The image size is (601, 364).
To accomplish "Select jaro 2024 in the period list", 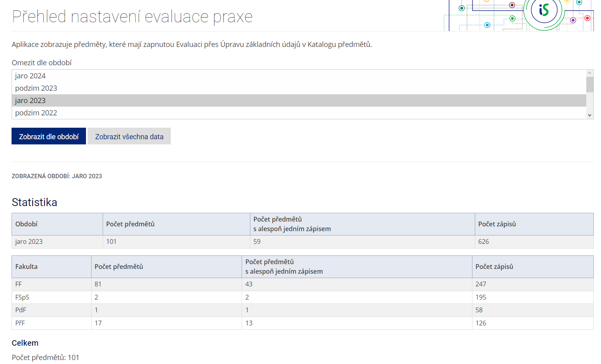I will pos(299,76).
